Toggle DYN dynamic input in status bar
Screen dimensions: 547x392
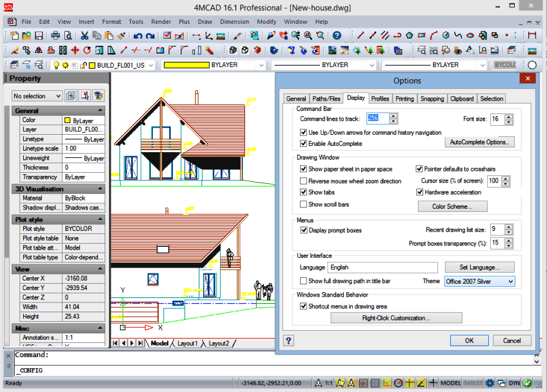(x=514, y=383)
